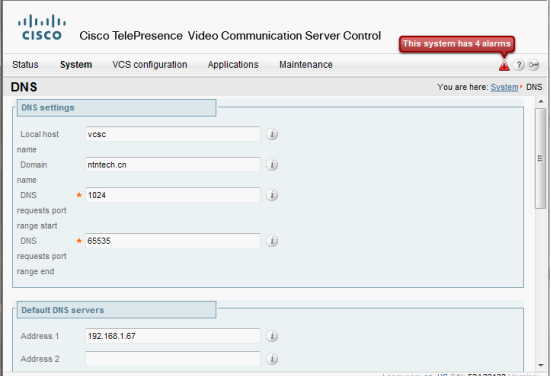This screenshot has height=377, width=551.
Task: Open the Applications menu
Action: pyautogui.click(x=233, y=65)
